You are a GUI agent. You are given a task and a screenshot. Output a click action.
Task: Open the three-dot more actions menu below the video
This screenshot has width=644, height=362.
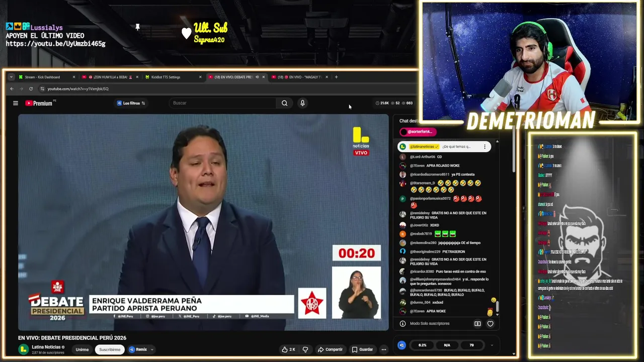[383, 349]
